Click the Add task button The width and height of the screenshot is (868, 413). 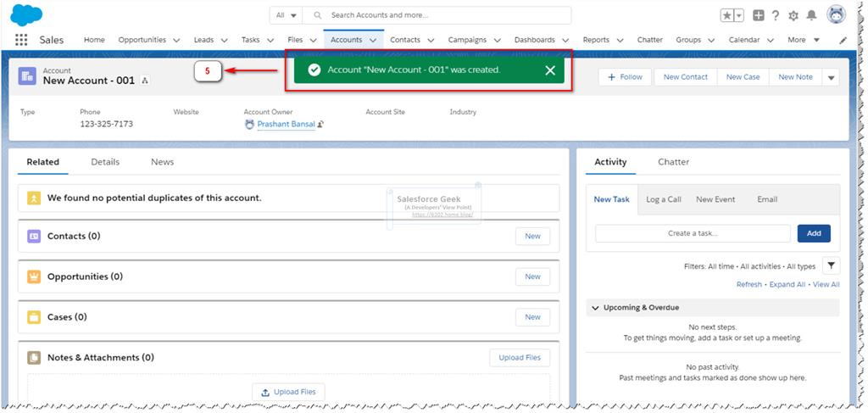point(814,233)
